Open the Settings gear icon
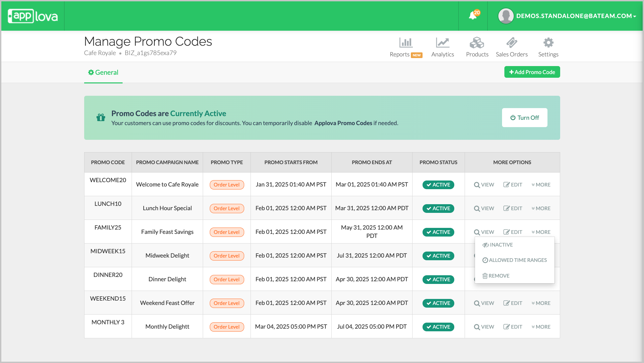Screen dimensions: 644x363 548,43
